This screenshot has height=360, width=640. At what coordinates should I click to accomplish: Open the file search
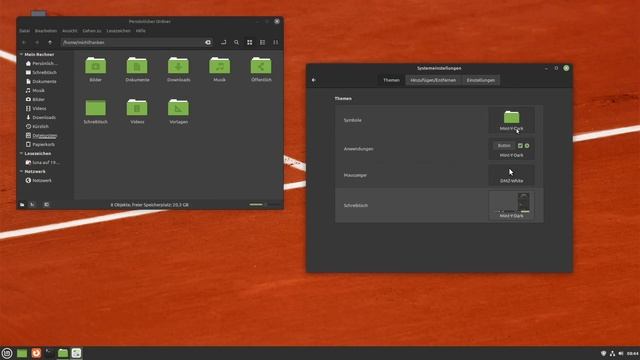coord(236,42)
